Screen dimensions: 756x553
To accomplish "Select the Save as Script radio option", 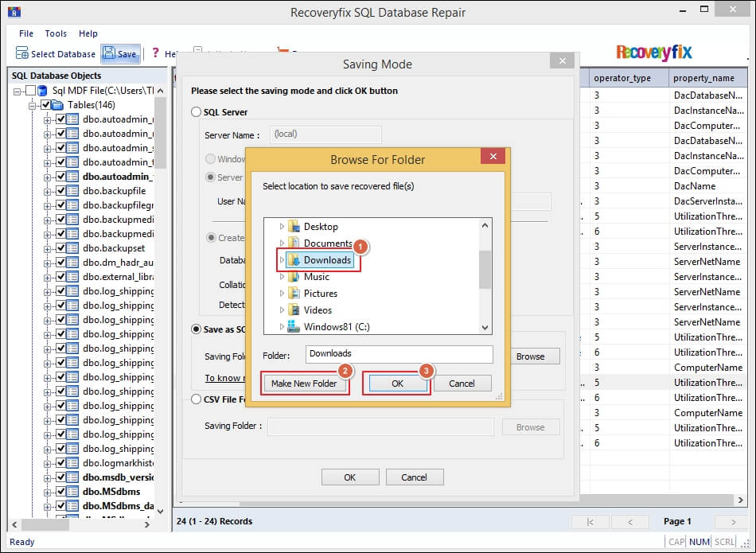I will pos(196,329).
